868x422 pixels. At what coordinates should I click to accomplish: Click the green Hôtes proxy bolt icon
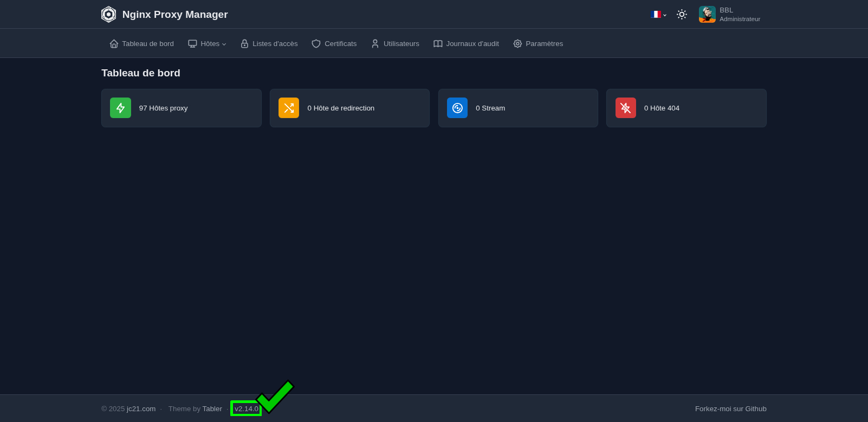pyautogui.click(x=120, y=108)
